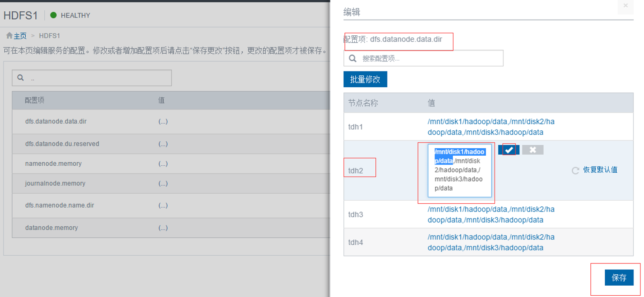Edit the tdh3 data directory value
This screenshot has width=644, height=297.
click(491, 215)
